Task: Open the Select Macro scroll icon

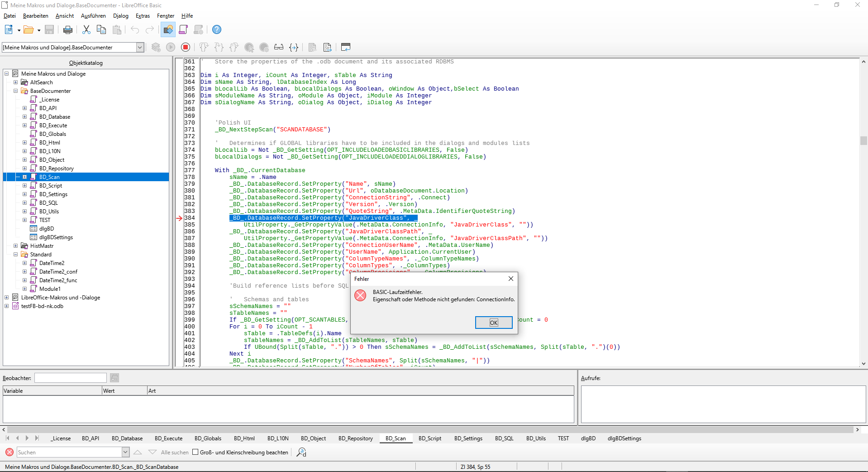Action: [183, 29]
